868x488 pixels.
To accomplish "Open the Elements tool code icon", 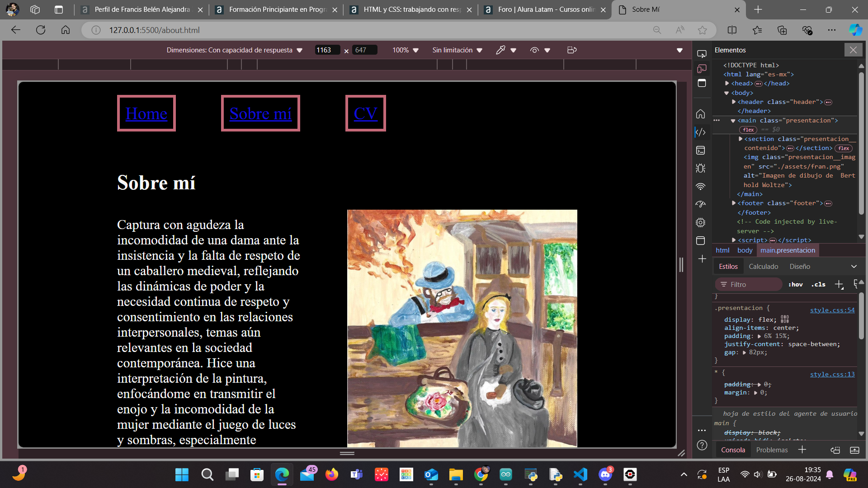I will pyautogui.click(x=701, y=132).
